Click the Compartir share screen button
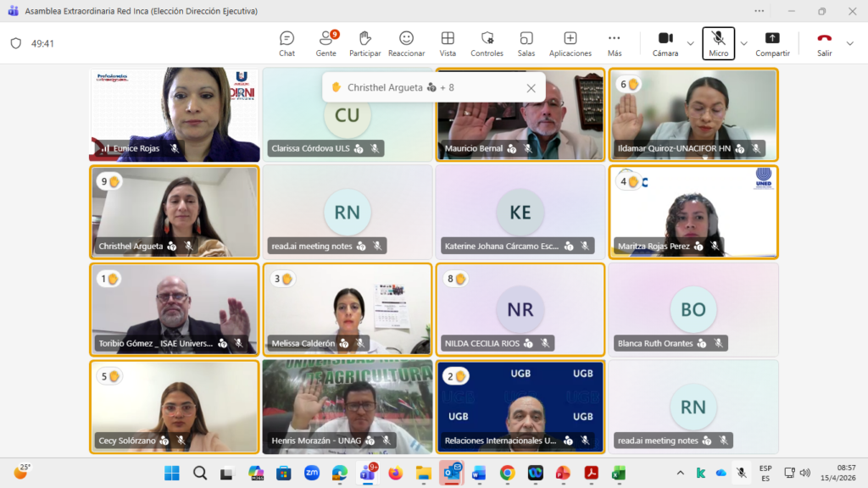Screen dimensions: 868x488 pyautogui.click(x=772, y=43)
